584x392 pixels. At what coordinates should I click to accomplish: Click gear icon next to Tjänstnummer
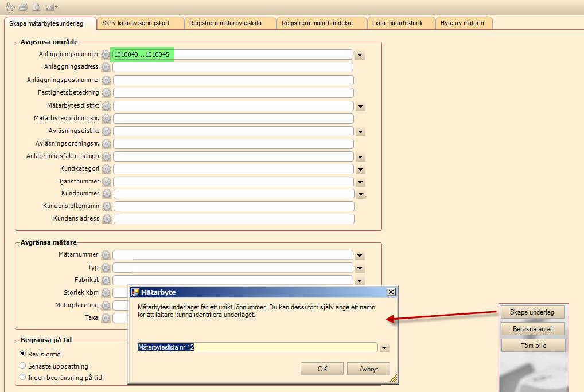coord(107,182)
